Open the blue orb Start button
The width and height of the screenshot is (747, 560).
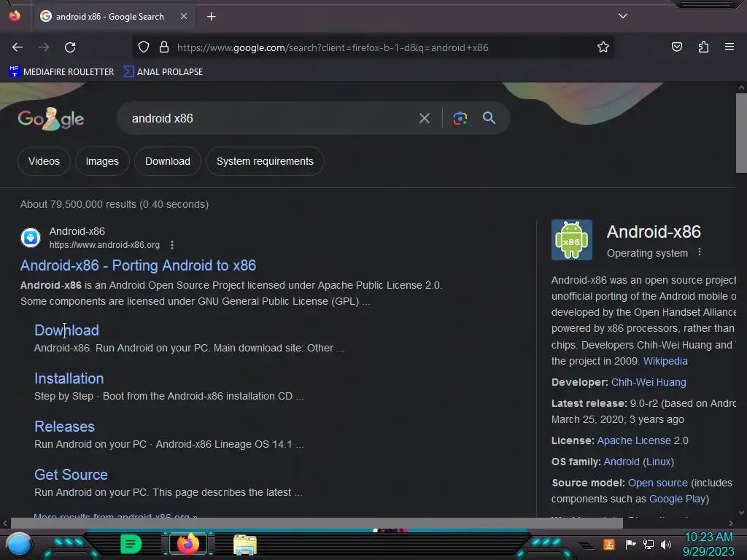click(19, 544)
